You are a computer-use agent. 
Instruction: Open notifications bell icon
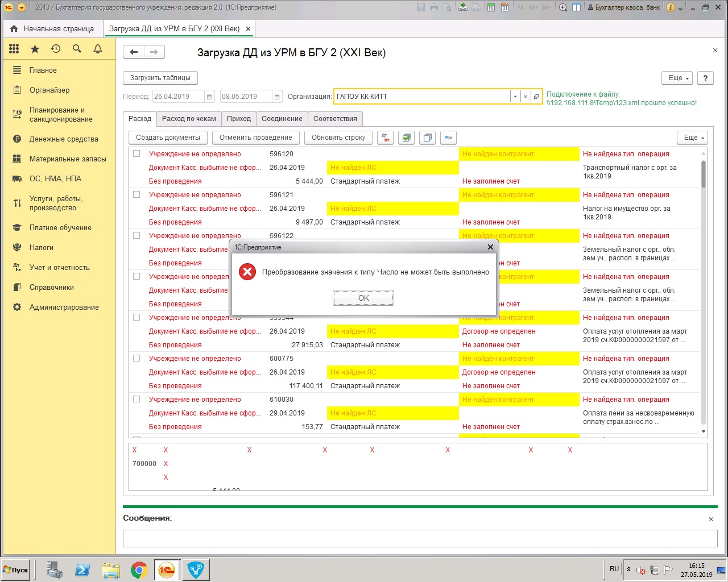(x=98, y=49)
